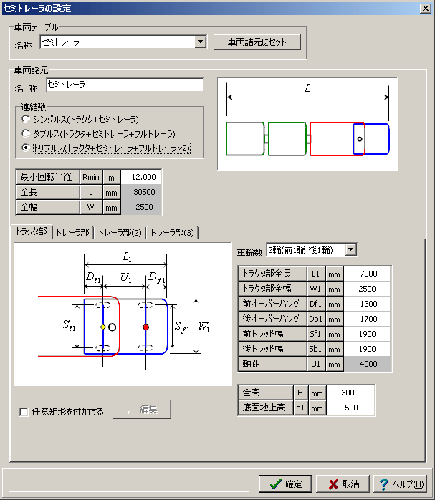The image size is (435, 500).
Task: Click the vehicle name 名称 text field
Action: (124, 85)
